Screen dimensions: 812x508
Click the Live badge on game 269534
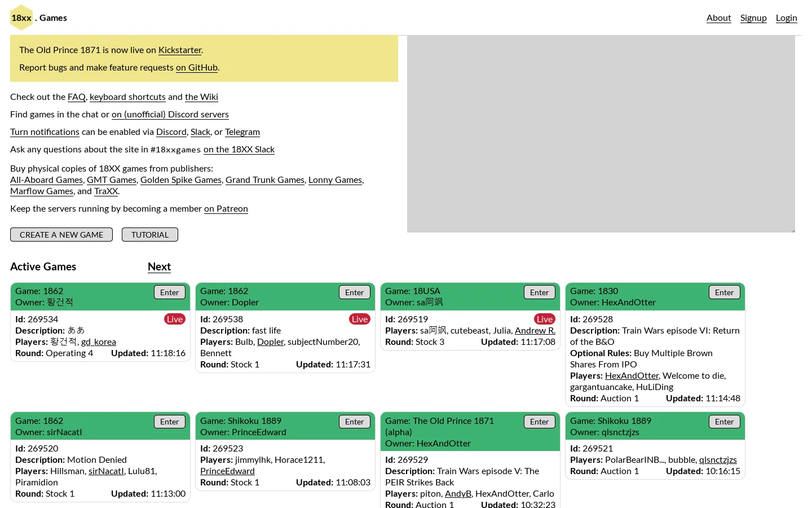point(175,319)
